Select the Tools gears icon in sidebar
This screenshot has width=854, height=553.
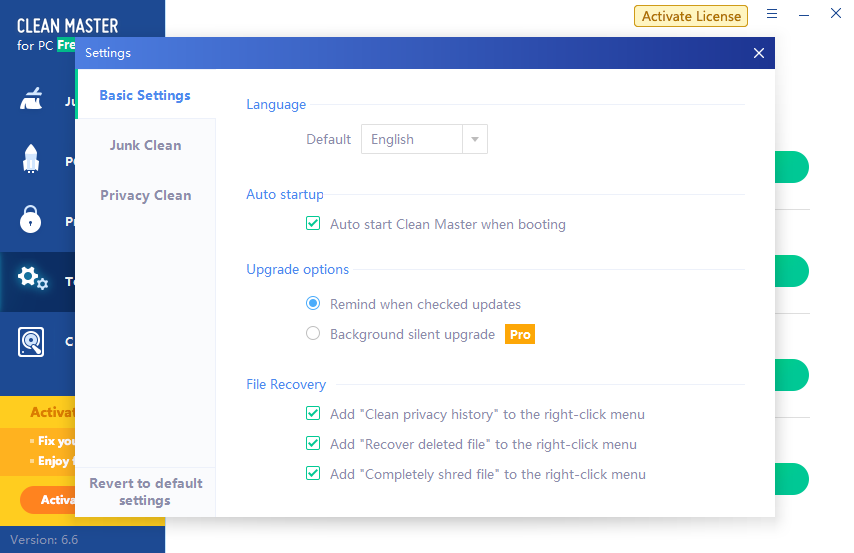33,278
